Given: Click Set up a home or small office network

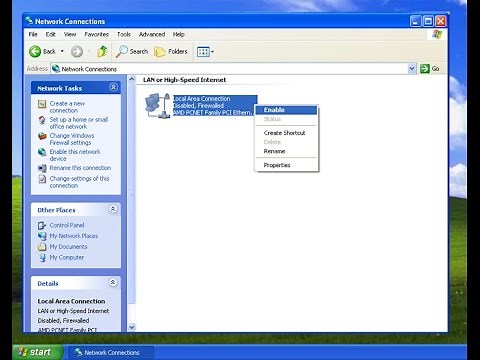Looking at the screenshot, I should [79, 123].
